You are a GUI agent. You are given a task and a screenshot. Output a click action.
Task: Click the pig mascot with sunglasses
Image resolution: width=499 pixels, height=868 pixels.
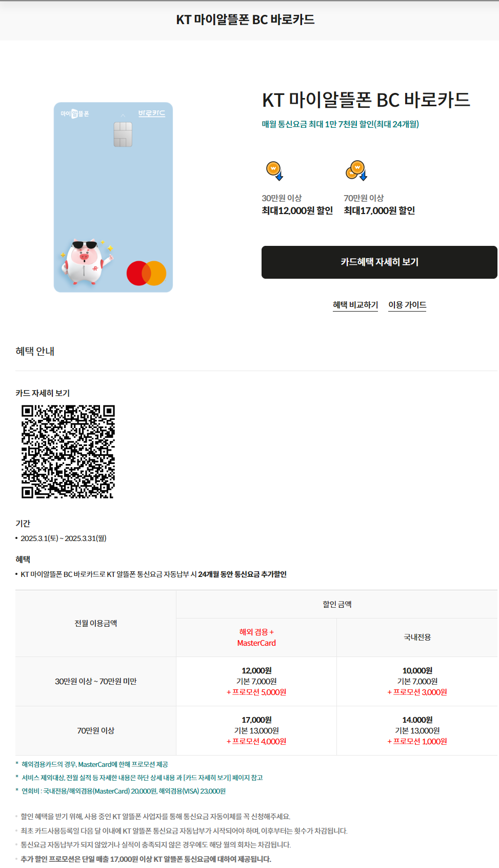click(x=85, y=262)
